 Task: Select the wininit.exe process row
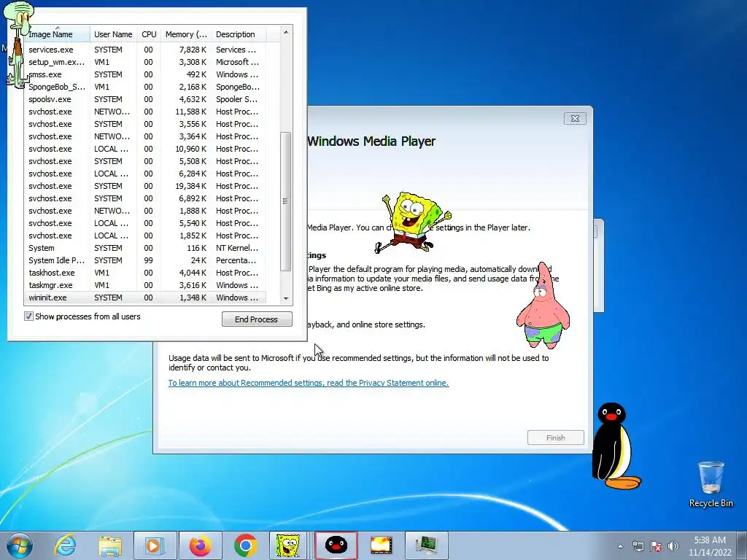(x=145, y=297)
